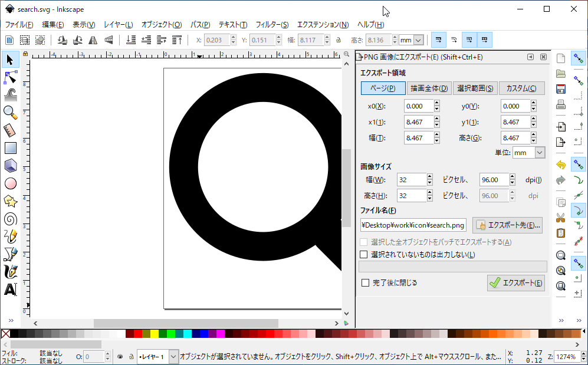Click the export filename input field
The image size is (588, 365).
(x=413, y=225)
